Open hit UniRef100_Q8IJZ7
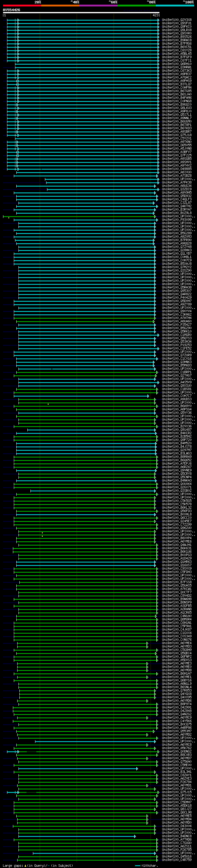197x868 pixels. pos(177,809)
